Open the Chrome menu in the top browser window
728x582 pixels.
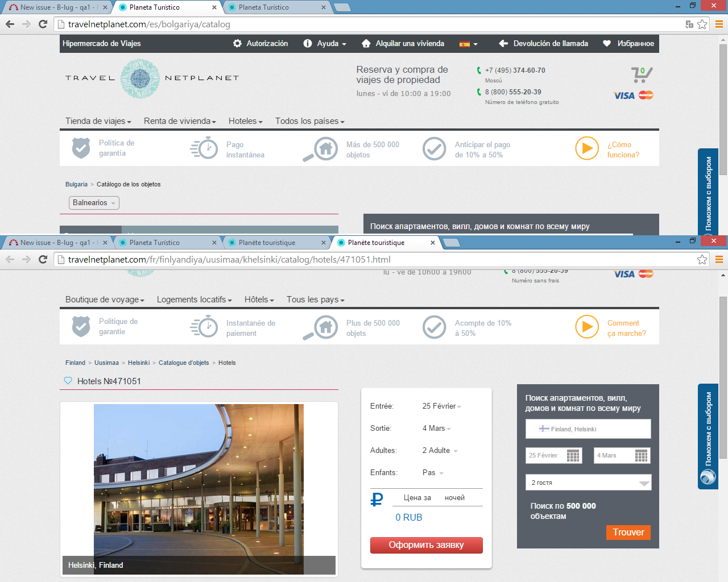[719, 24]
